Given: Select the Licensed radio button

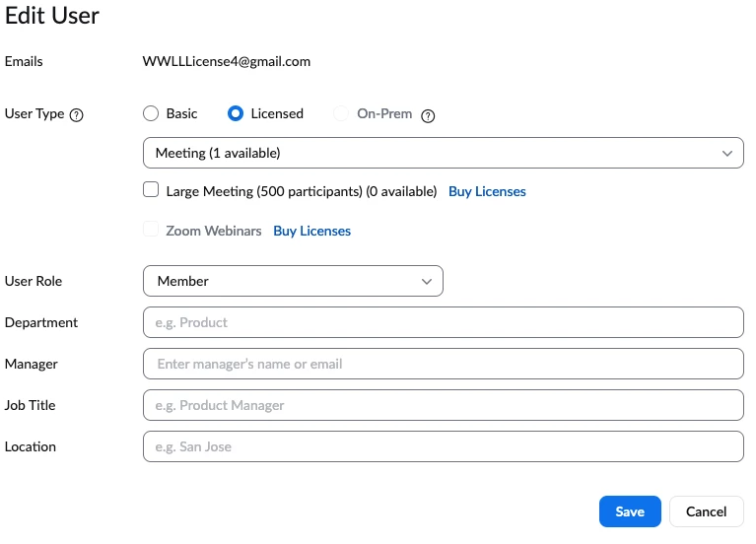Looking at the screenshot, I should click(236, 113).
